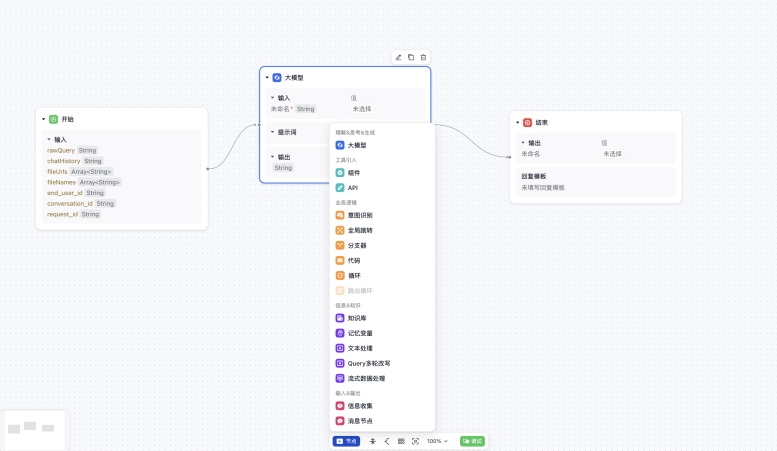Select 知识库 from the node menu
The width and height of the screenshot is (777, 451).
coord(359,318)
